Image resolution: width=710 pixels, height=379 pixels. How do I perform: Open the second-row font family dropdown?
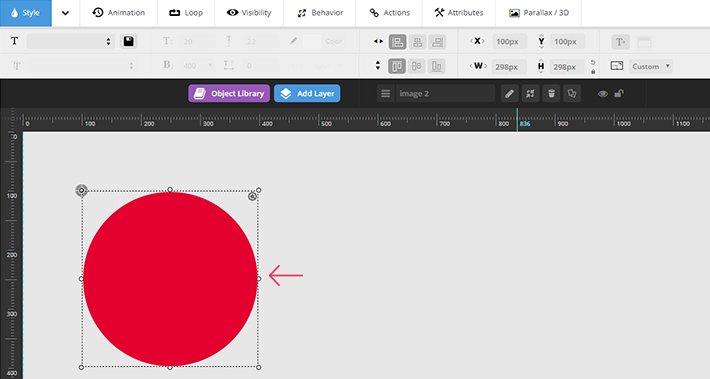coord(82,66)
